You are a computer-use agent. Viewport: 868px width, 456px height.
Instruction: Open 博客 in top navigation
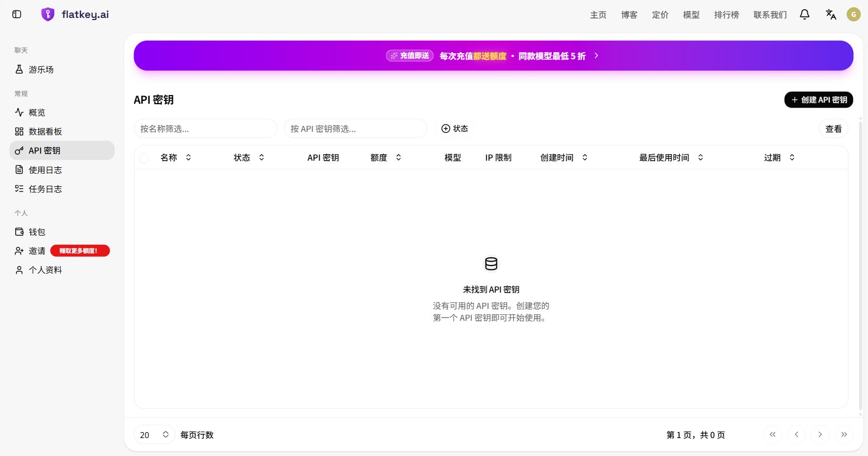(629, 15)
